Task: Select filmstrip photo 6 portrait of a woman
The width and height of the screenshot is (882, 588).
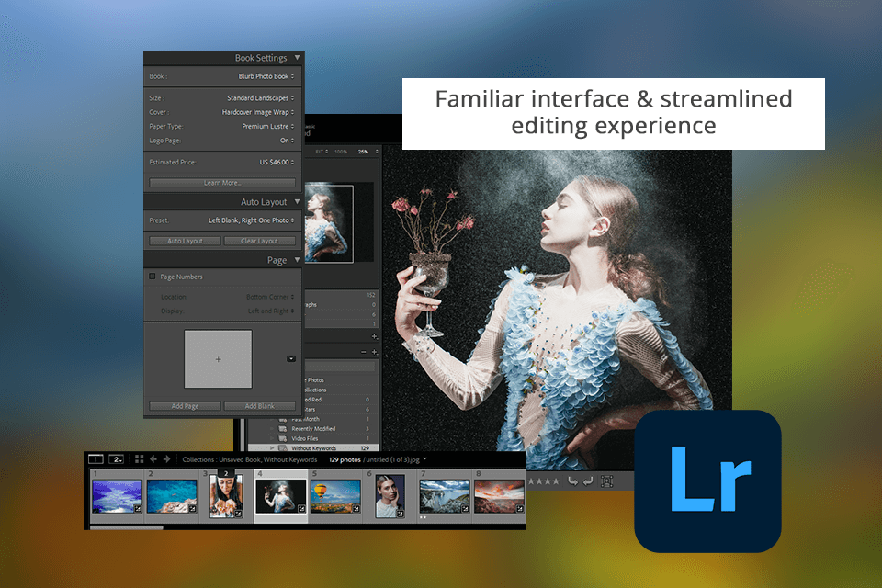Action: click(x=390, y=495)
